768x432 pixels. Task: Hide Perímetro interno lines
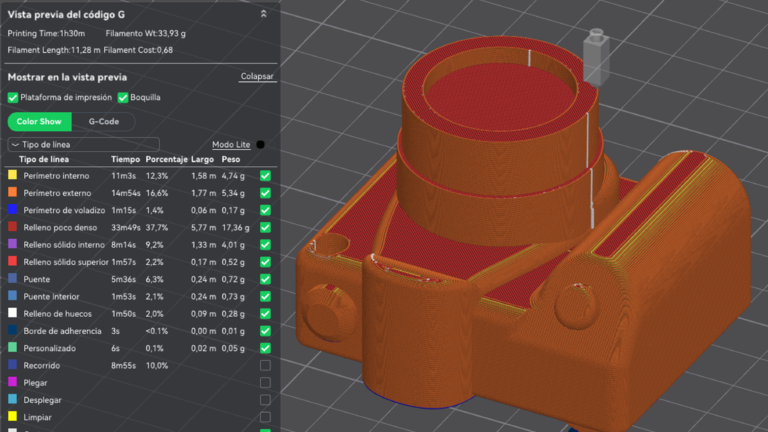coord(265,176)
